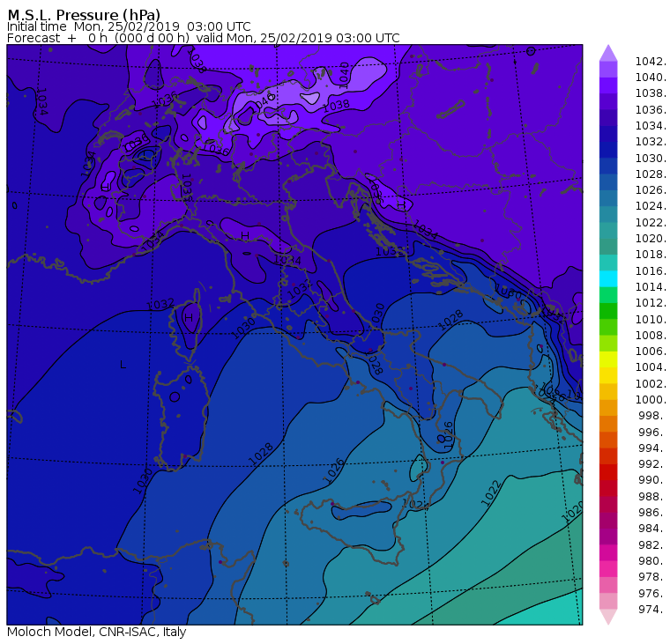Pick the magenta swatch between 980 and 982
The width and height of the screenshot is (670, 644).
[608, 552]
